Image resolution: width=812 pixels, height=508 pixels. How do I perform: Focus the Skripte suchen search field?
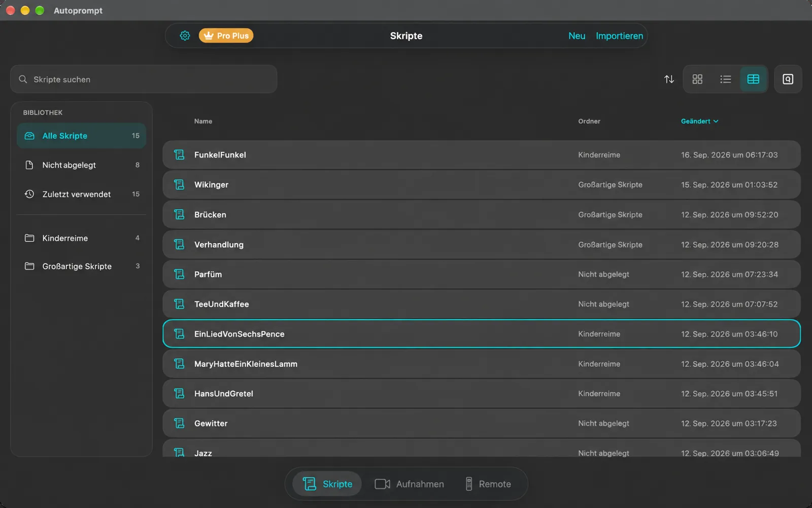[144, 79]
